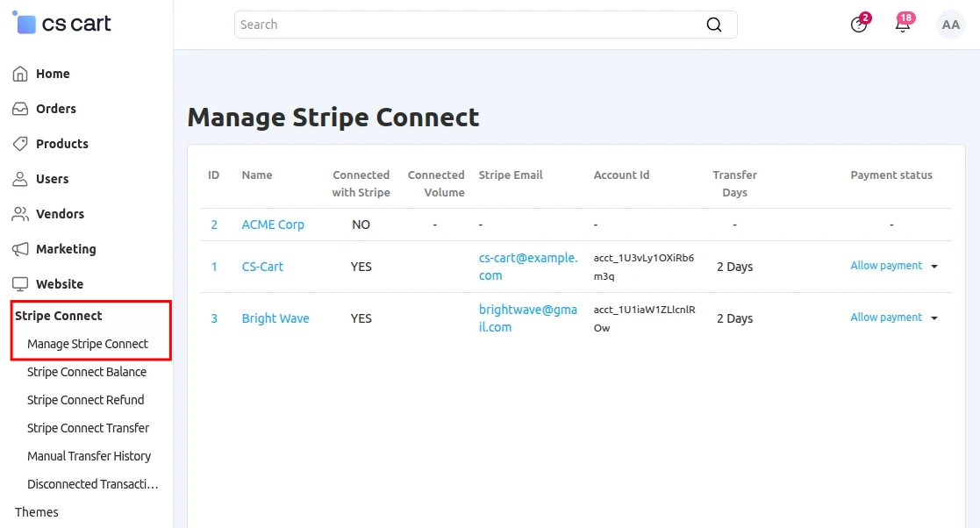Click 2 Days in Bright Wave row
Viewport: 980px width, 528px height.
coord(734,318)
